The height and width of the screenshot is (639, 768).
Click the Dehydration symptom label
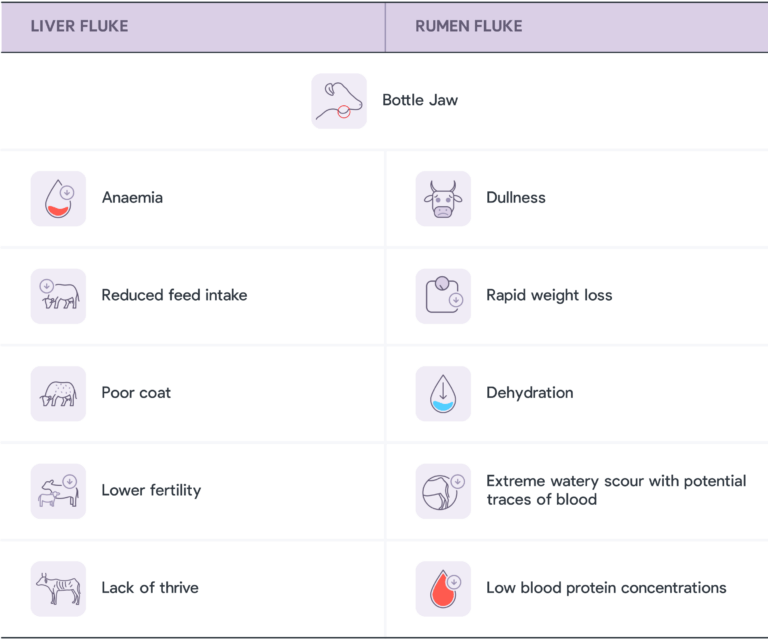530,393
